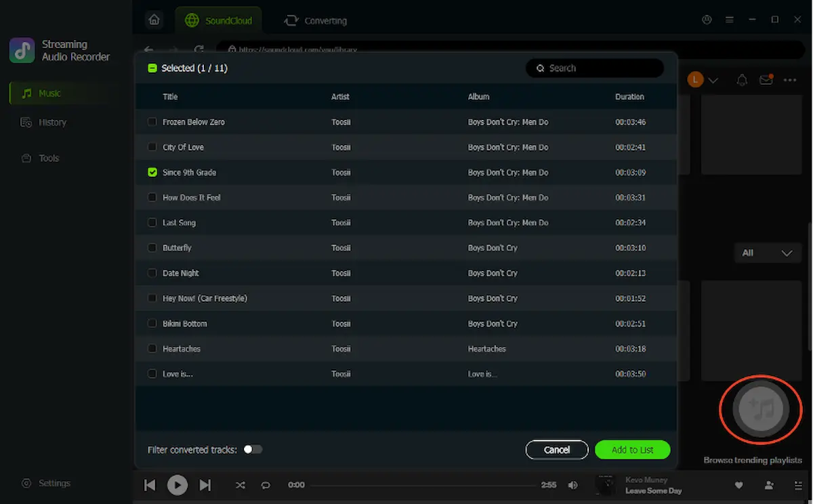Click the repeat icon in the player bar

click(x=266, y=485)
